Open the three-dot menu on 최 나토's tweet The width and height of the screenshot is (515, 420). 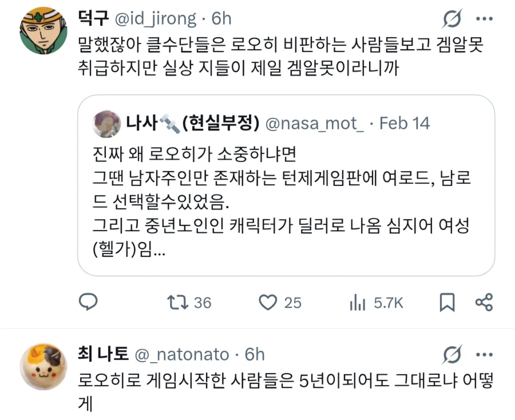(x=485, y=355)
